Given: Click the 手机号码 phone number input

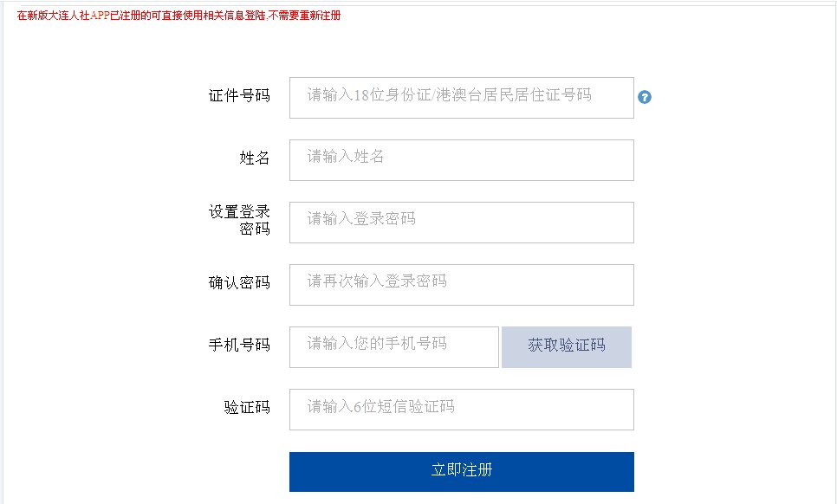Looking at the screenshot, I should tap(393, 347).
